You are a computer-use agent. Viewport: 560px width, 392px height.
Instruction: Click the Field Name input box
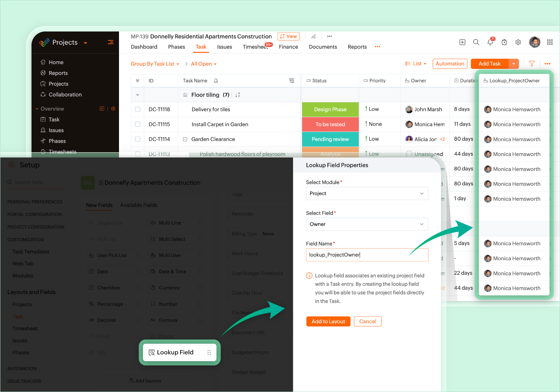tap(367, 255)
